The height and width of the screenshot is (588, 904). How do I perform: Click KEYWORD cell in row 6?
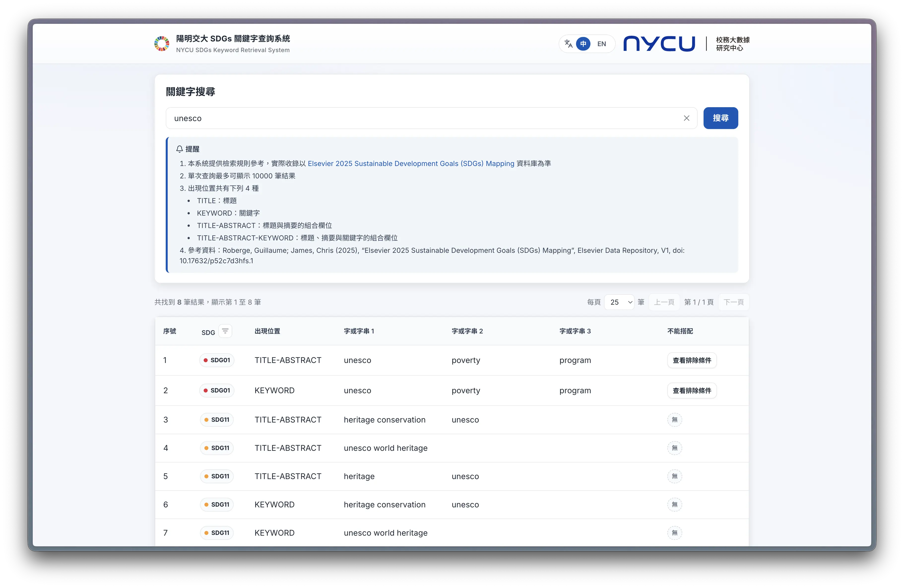274,505
